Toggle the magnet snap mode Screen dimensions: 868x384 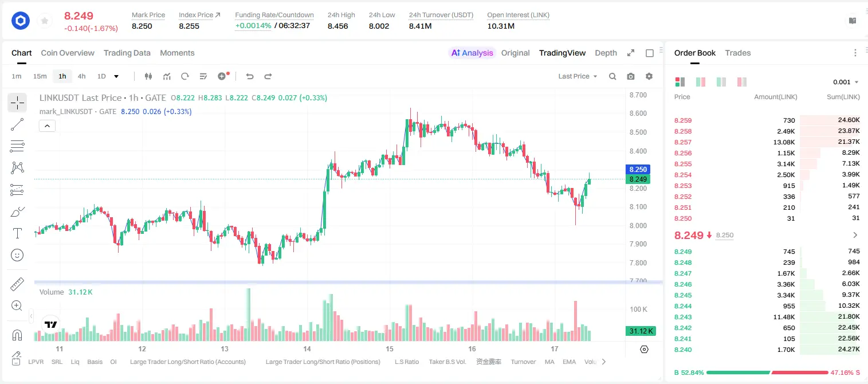point(17,335)
